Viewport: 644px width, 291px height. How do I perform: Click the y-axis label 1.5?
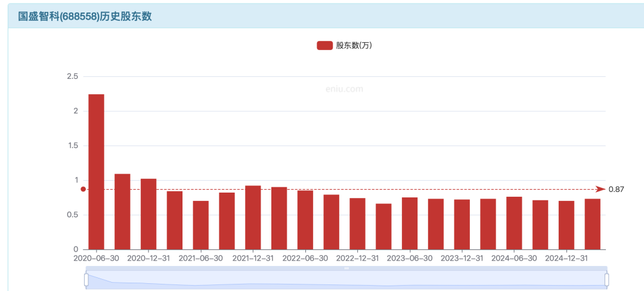point(73,145)
